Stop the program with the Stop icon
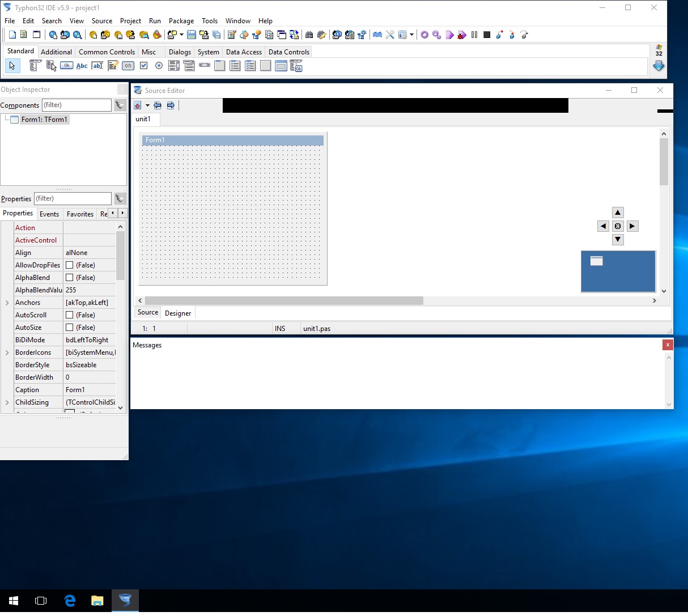 tap(487, 35)
